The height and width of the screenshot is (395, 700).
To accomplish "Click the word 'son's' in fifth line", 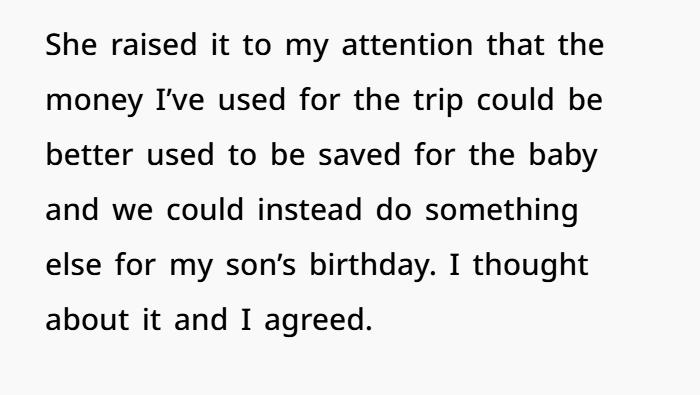I will [261, 265].
